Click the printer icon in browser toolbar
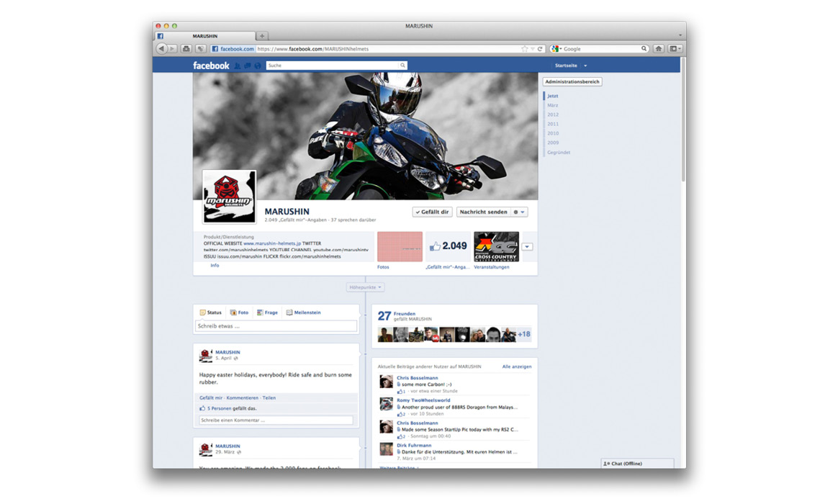The image size is (838, 504). click(x=186, y=49)
